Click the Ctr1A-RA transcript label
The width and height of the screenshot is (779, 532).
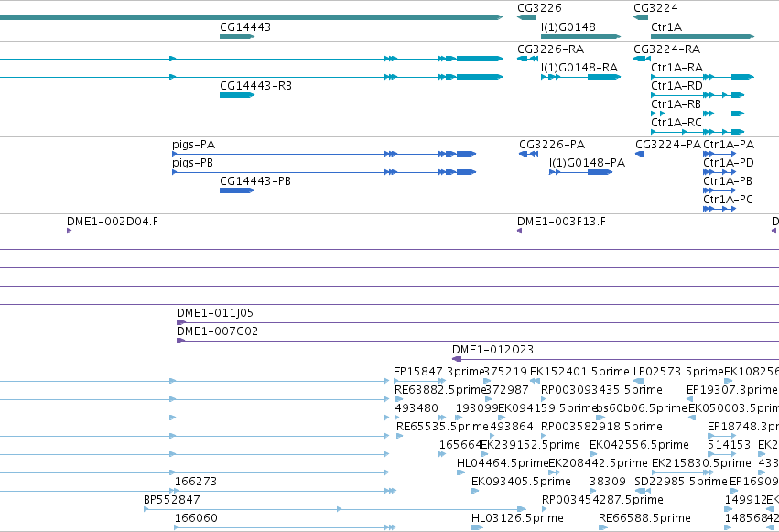point(676,68)
